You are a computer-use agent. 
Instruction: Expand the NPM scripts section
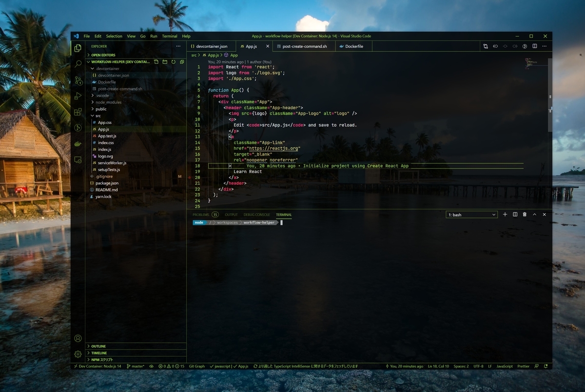click(136, 359)
